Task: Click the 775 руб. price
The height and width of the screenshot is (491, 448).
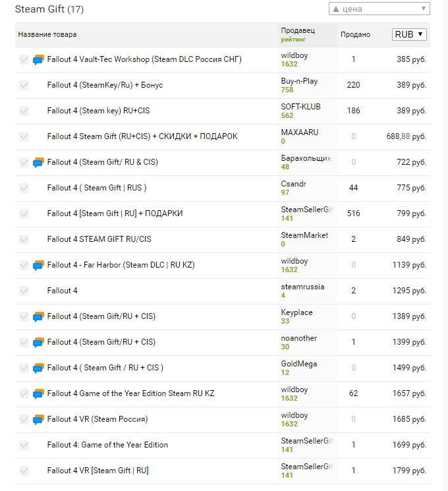Action: click(x=411, y=188)
